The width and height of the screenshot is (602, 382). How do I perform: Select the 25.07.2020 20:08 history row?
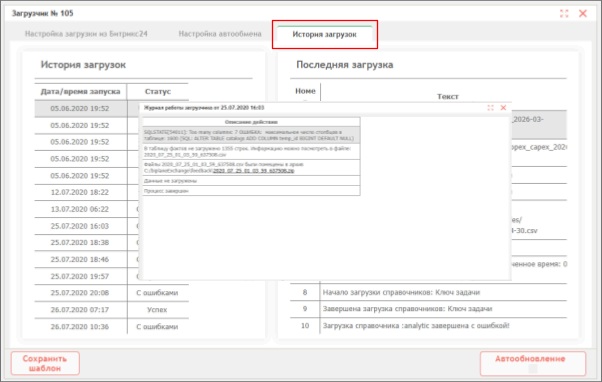coord(112,293)
